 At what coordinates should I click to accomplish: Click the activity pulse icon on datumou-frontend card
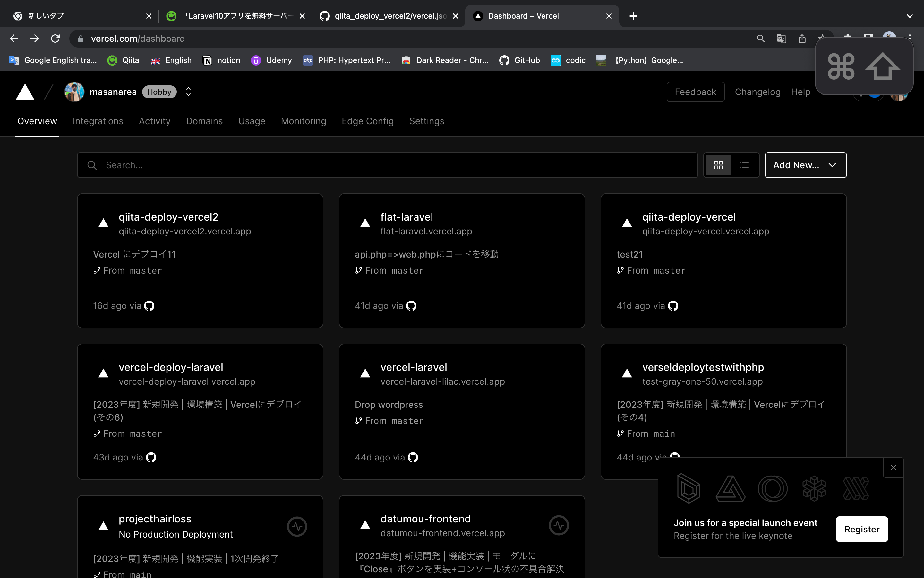[x=559, y=526]
